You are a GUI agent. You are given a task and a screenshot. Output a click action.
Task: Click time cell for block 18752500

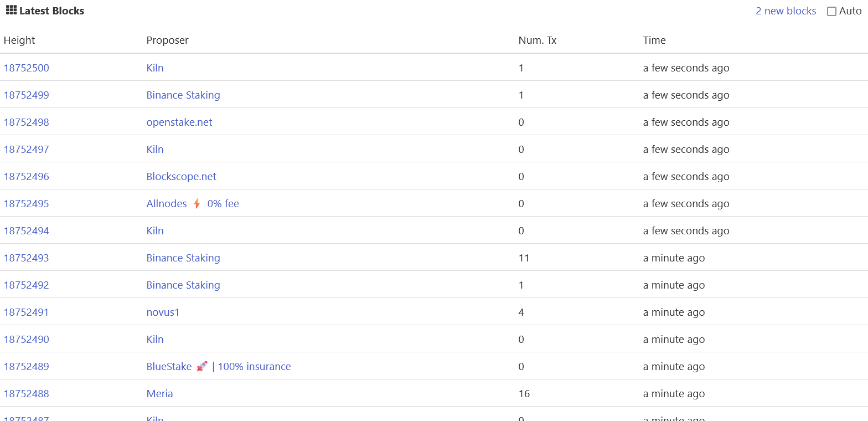(686, 68)
